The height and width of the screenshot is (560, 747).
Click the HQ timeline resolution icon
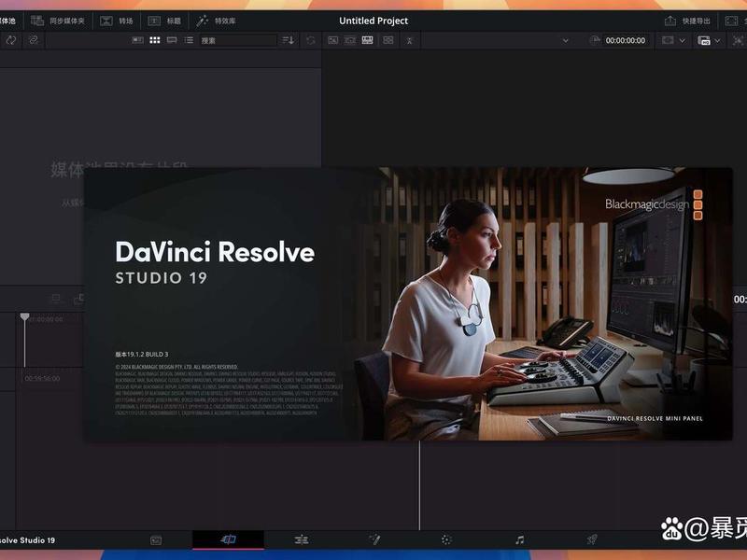(704, 40)
